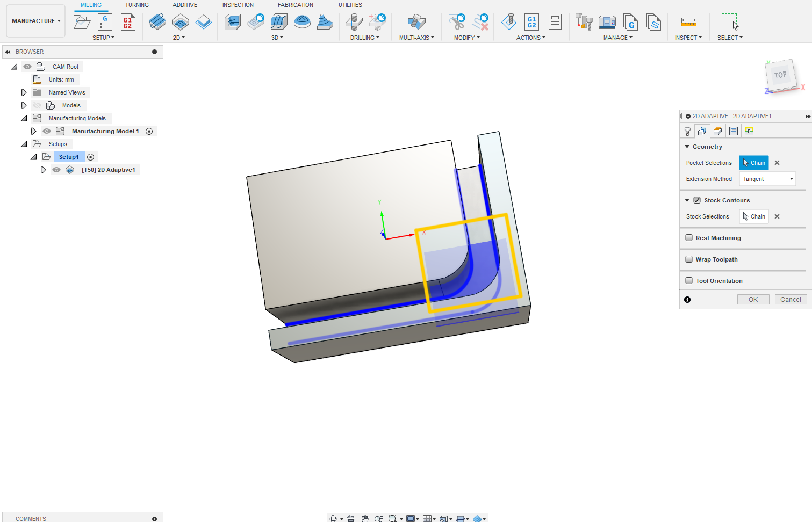
Task: Click the Measure ruler icon under Inspect
Action: 688,22
